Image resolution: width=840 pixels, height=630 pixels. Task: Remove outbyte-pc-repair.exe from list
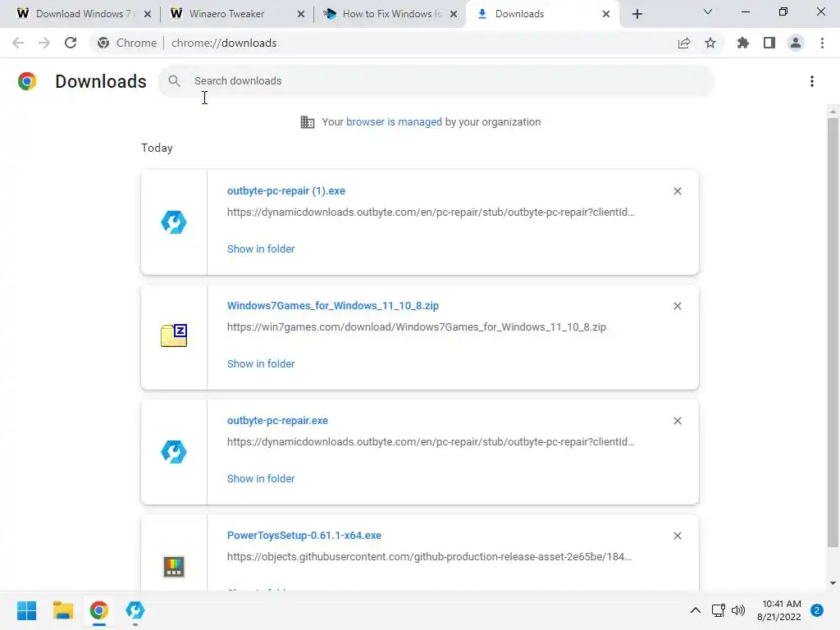pyautogui.click(x=677, y=421)
